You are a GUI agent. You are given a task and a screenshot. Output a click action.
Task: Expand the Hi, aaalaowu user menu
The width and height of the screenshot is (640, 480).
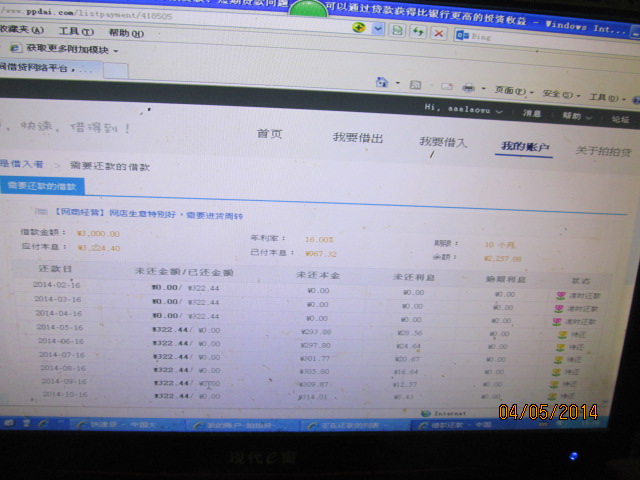click(x=463, y=109)
